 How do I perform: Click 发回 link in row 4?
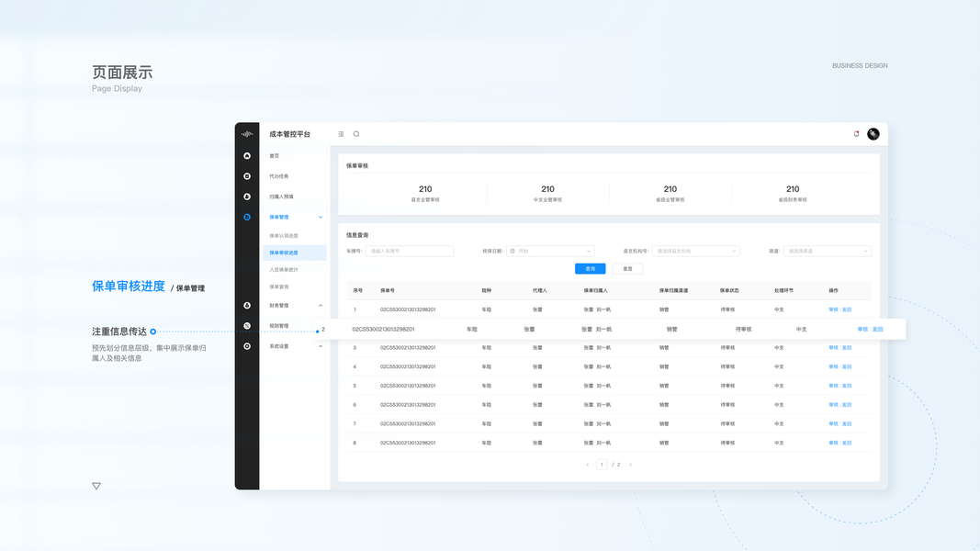click(847, 366)
